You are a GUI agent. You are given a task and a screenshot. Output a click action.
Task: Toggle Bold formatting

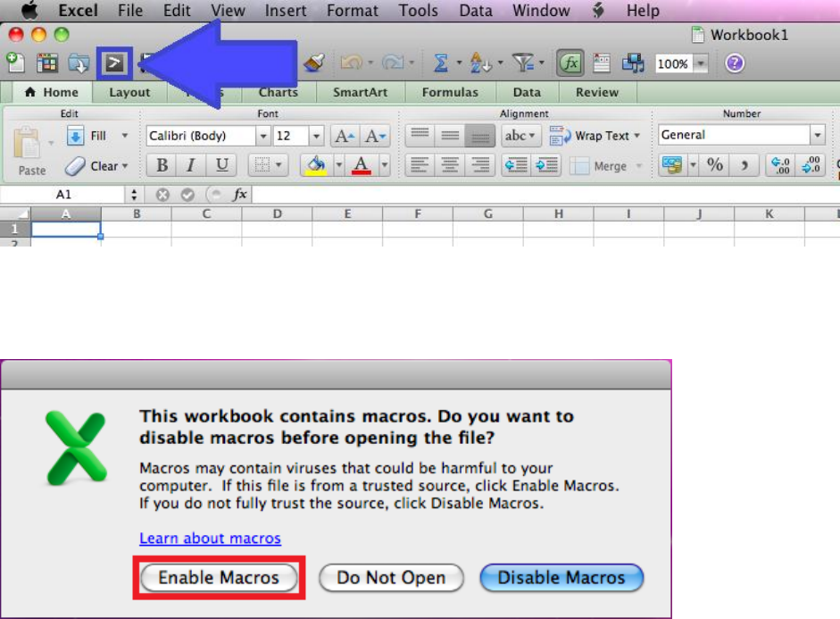tap(162, 165)
